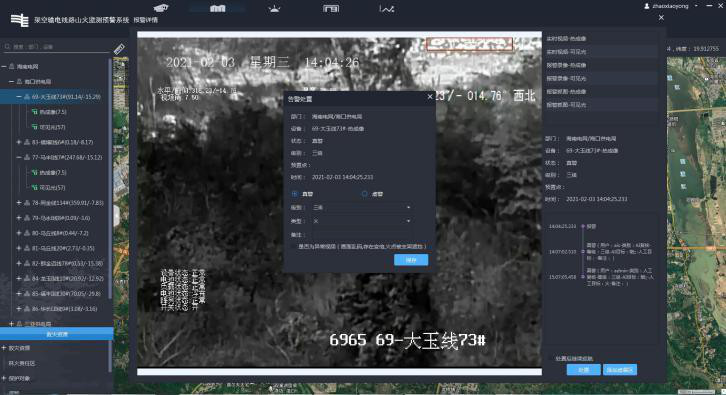
Task: Open 报警录像-可见光 in the alarm detail list
Action: tap(601, 78)
